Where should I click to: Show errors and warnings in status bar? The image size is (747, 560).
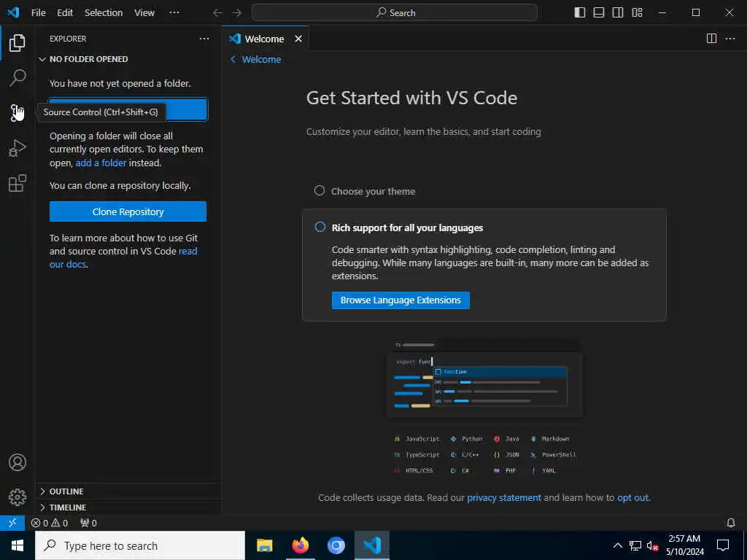(x=50, y=523)
